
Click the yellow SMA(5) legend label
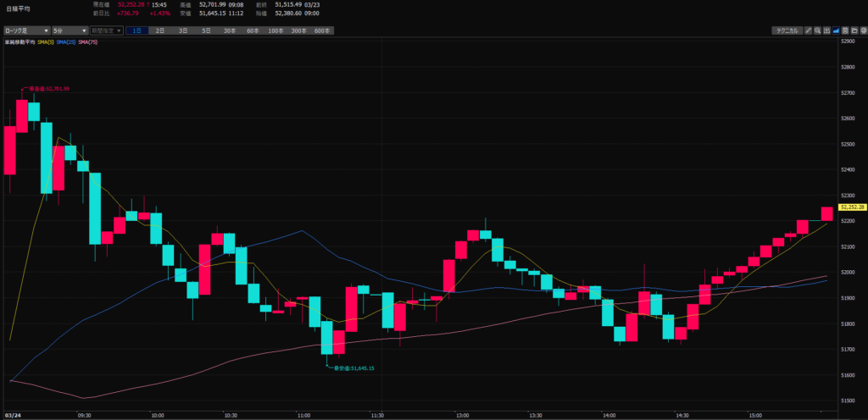[x=46, y=41]
